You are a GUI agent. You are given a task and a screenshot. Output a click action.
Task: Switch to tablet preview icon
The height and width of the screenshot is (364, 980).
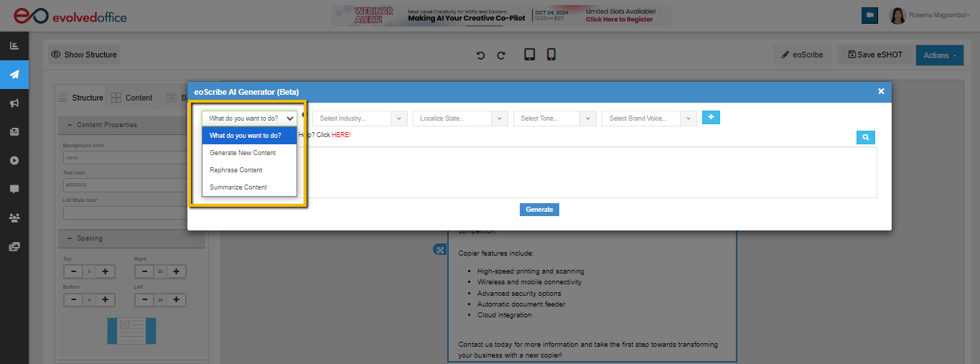click(x=530, y=55)
